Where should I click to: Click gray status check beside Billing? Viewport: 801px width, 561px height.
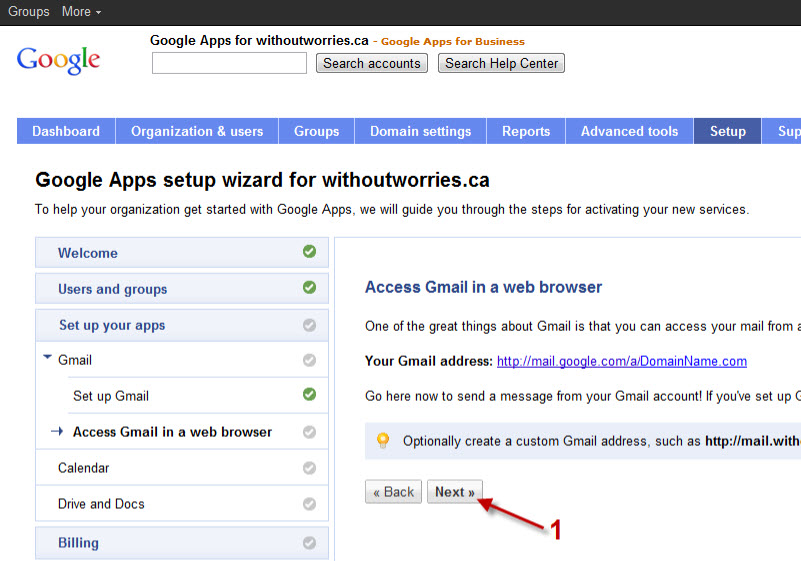(309, 543)
